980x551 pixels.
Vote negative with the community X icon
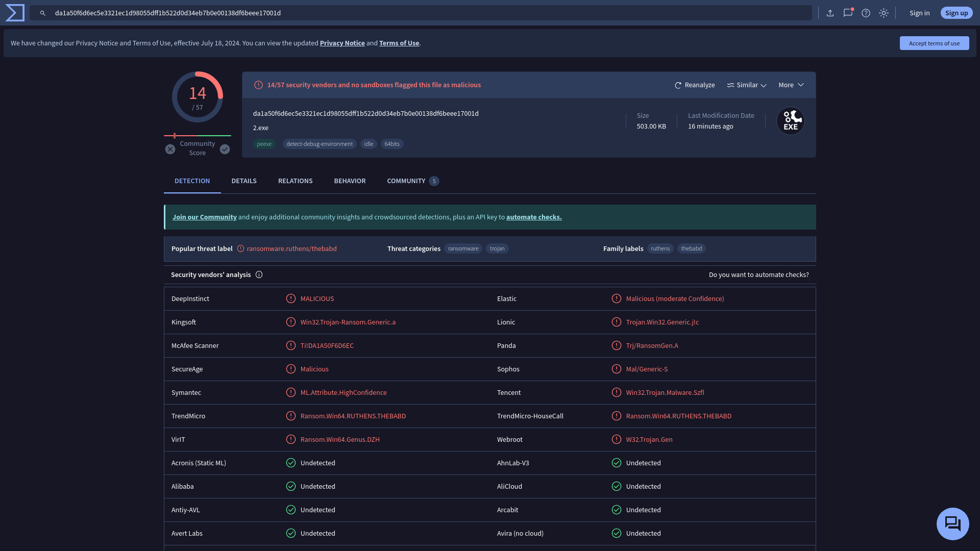(170, 149)
